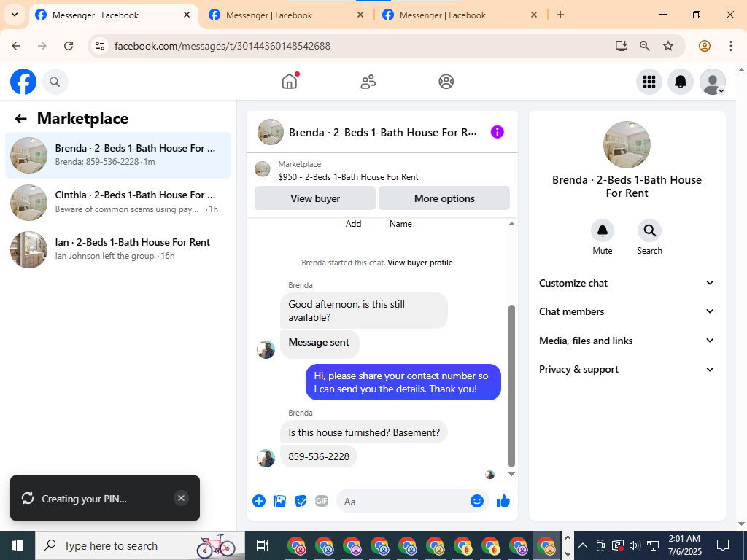Switch to the third Messenger browser tab
Image resolution: width=747 pixels, height=560 pixels.
pos(460,15)
